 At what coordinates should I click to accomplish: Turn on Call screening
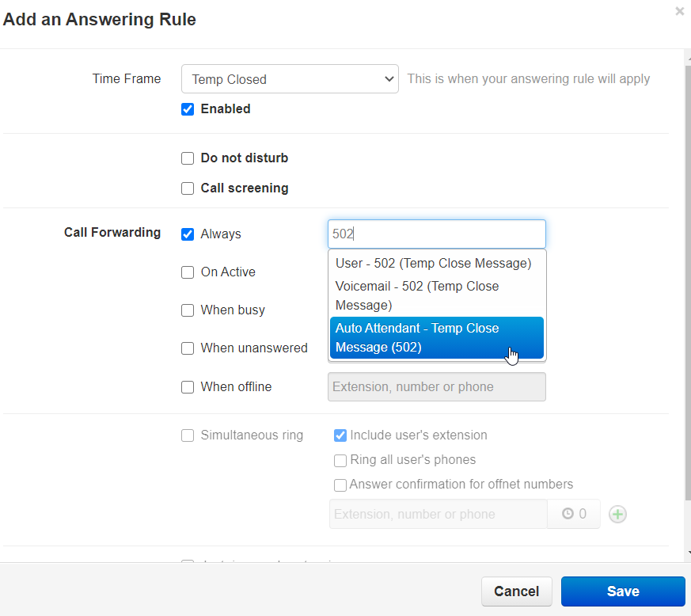[x=188, y=188]
